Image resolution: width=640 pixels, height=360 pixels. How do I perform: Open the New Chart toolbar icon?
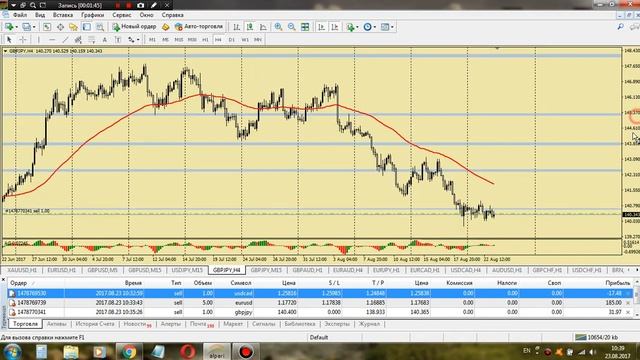coord(9,27)
